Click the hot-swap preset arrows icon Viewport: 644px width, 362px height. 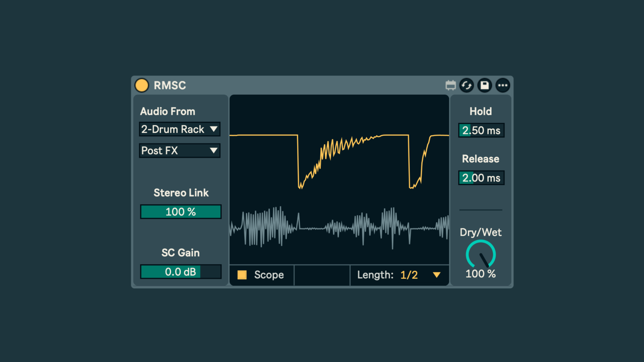click(x=467, y=85)
